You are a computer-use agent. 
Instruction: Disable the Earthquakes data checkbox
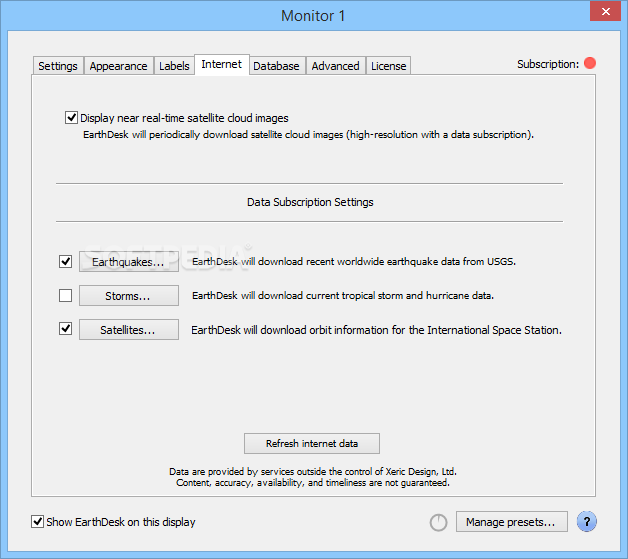click(66, 261)
